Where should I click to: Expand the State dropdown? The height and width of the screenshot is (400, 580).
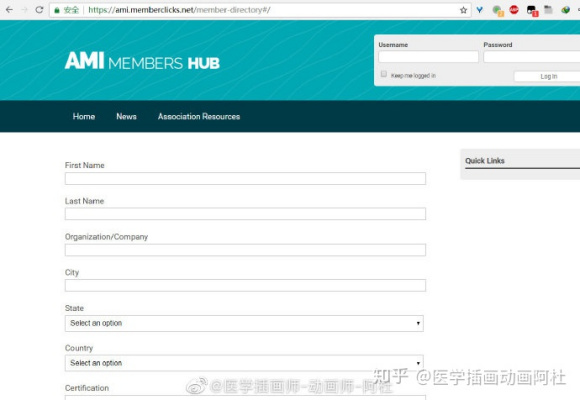pyautogui.click(x=244, y=323)
